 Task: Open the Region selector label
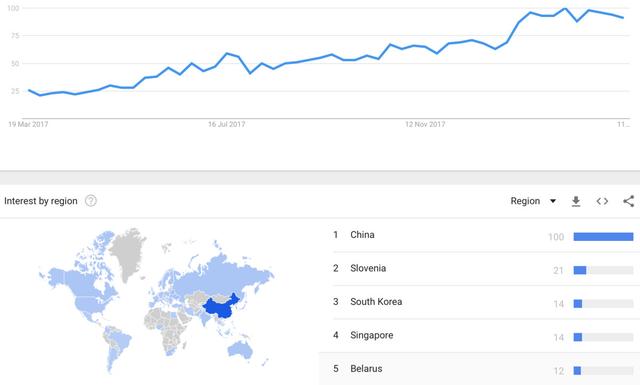pyautogui.click(x=525, y=201)
